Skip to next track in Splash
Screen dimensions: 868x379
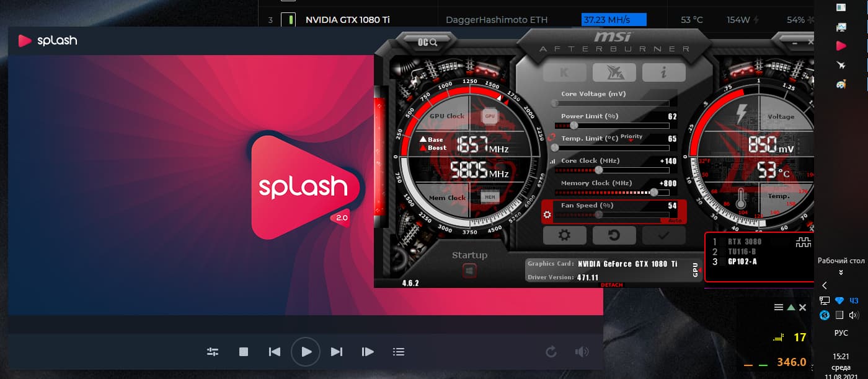(x=337, y=352)
